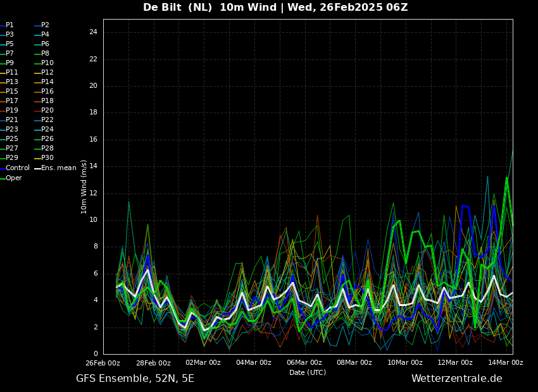Screen dimensions: 538x392
Task: Click the 26Feb 00z axis label
Action: point(103,363)
